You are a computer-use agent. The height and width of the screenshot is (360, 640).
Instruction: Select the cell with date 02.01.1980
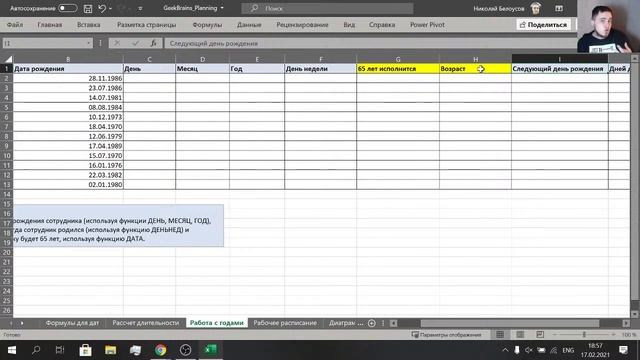[68, 184]
